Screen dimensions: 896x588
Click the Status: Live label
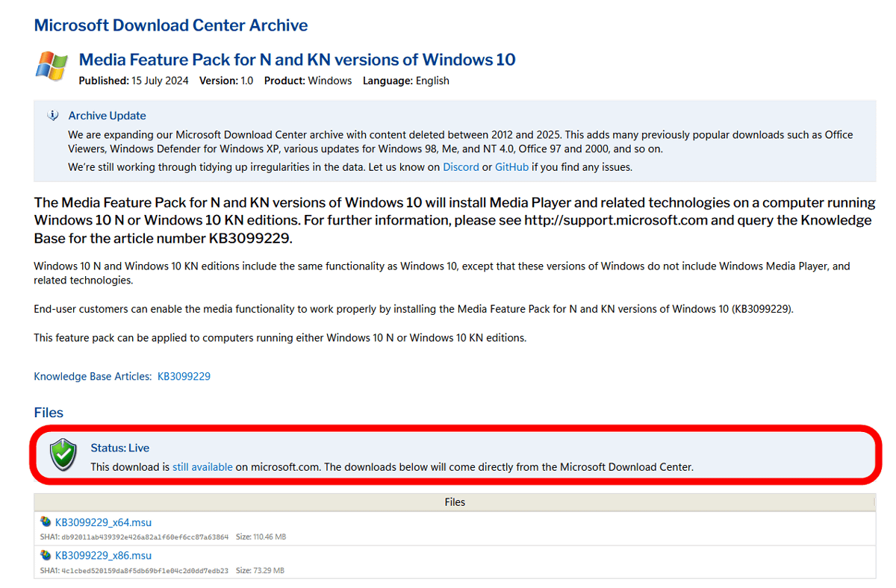pos(119,448)
